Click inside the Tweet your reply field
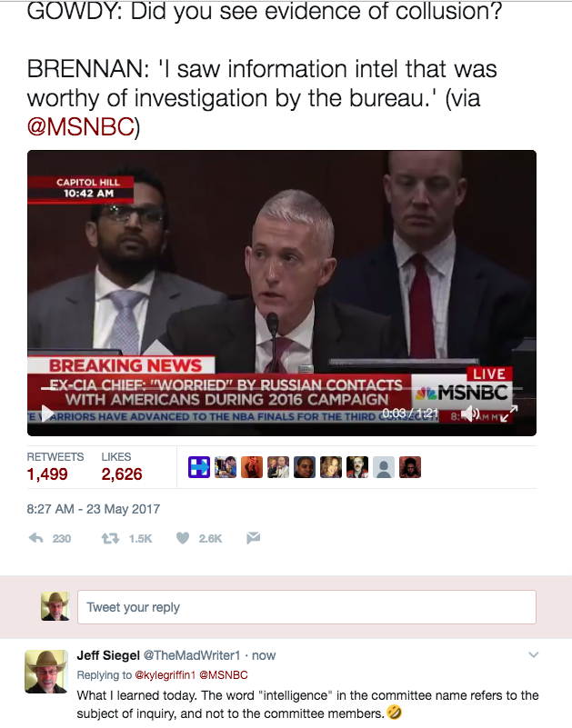 tap(306, 607)
